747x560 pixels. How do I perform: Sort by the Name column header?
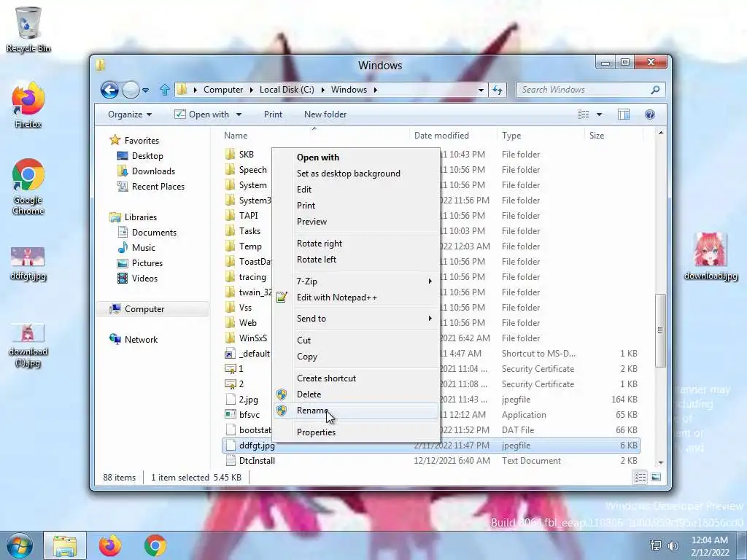(x=314, y=135)
